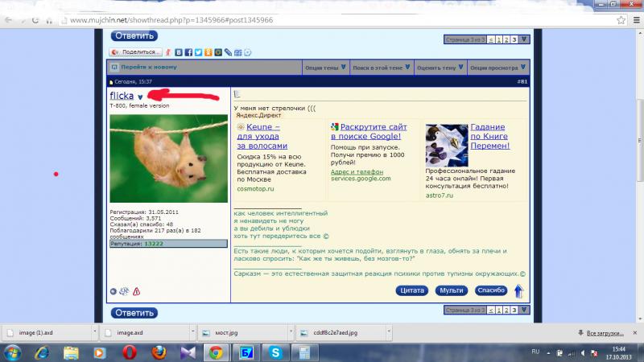Open Skype from the taskbar
Image resolution: width=644 pixels, height=362 pixels.
click(275, 352)
